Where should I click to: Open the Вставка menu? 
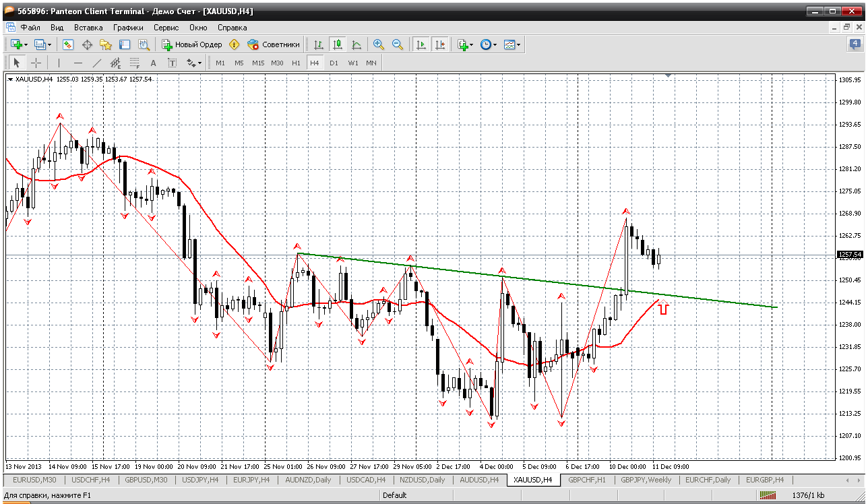tap(88, 28)
